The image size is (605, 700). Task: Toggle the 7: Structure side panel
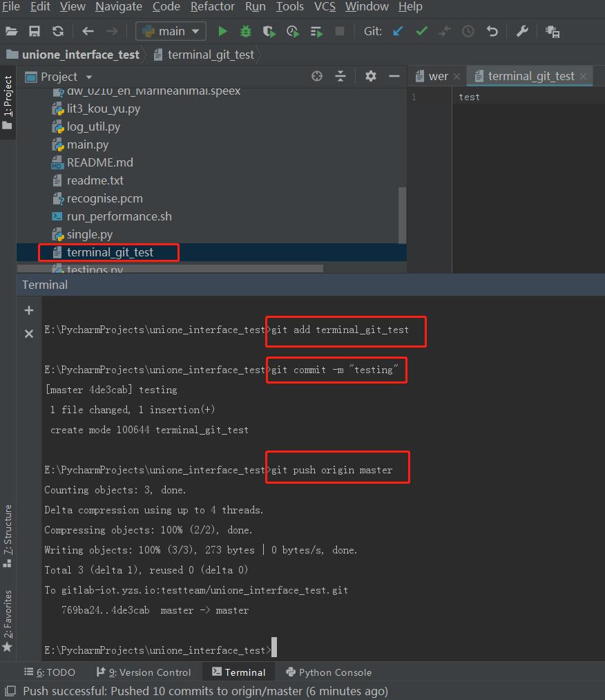pyautogui.click(x=8, y=536)
